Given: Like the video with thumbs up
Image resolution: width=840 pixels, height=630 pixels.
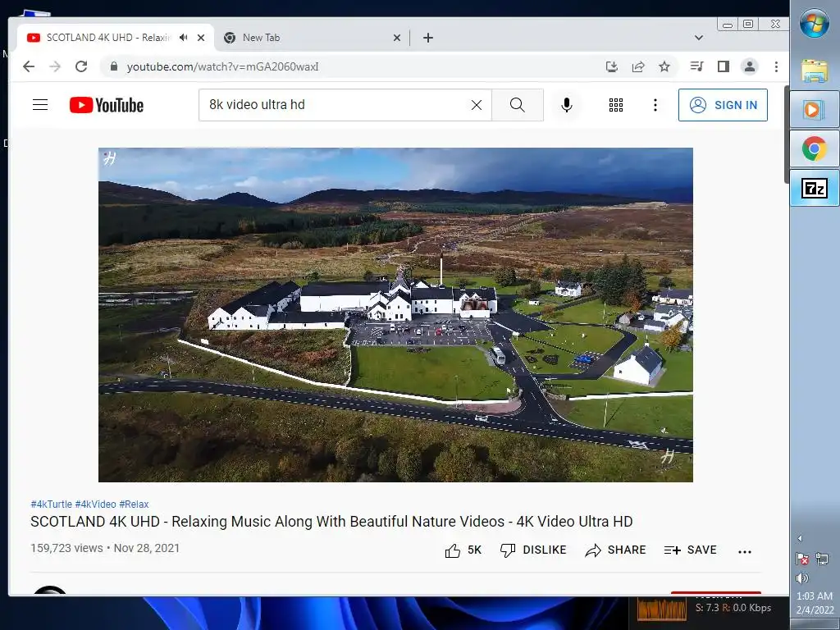Looking at the screenshot, I should pos(463,550).
